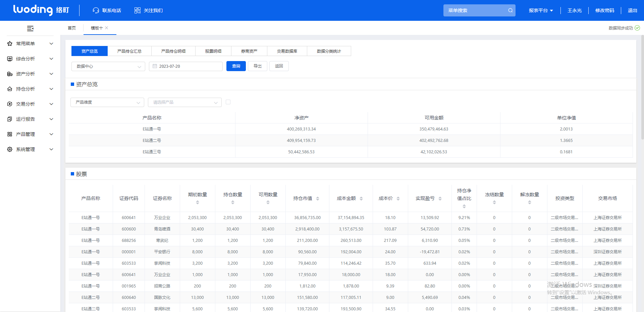The width and height of the screenshot is (644, 312).
Task: Click the blue 查询 button
Action: tap(236, 66)
